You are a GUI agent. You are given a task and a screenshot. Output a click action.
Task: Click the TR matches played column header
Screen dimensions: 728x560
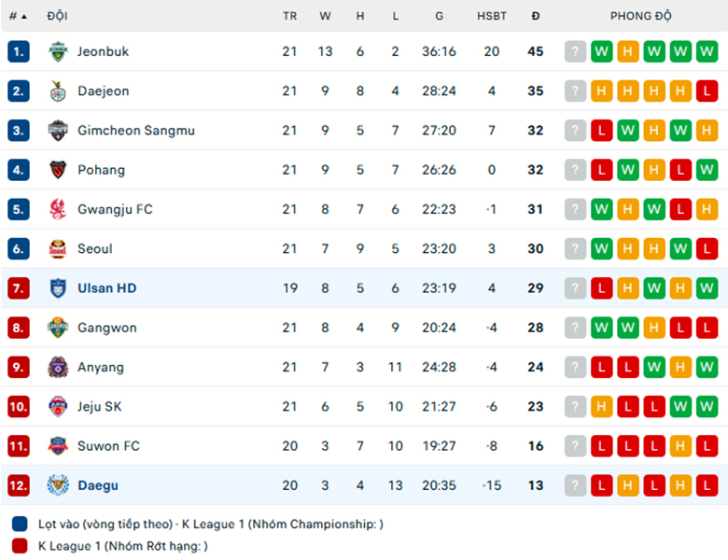(289, 16)
